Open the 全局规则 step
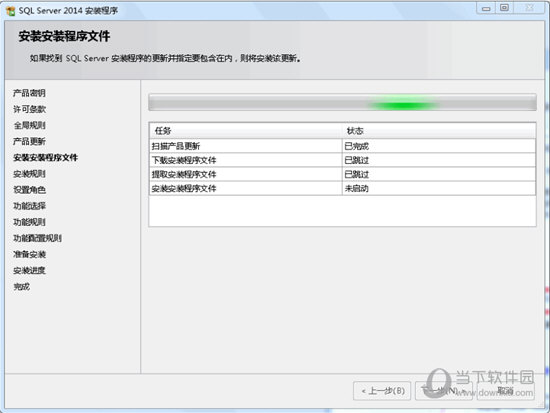This screenshot has height=413, width=550. [29, 125]
